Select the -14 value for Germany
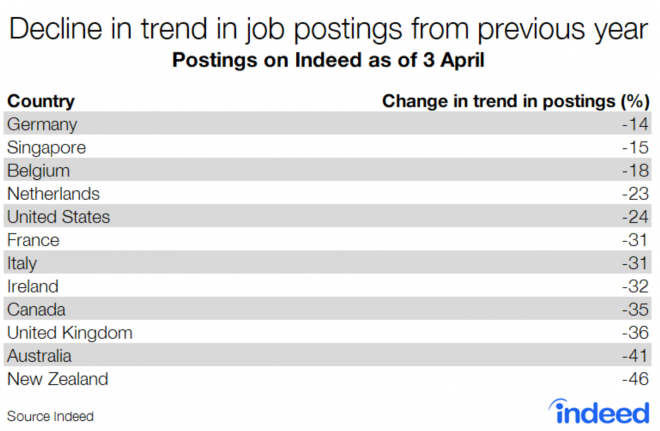Screen dimensions: 660x431 click(x=637, y=124)
